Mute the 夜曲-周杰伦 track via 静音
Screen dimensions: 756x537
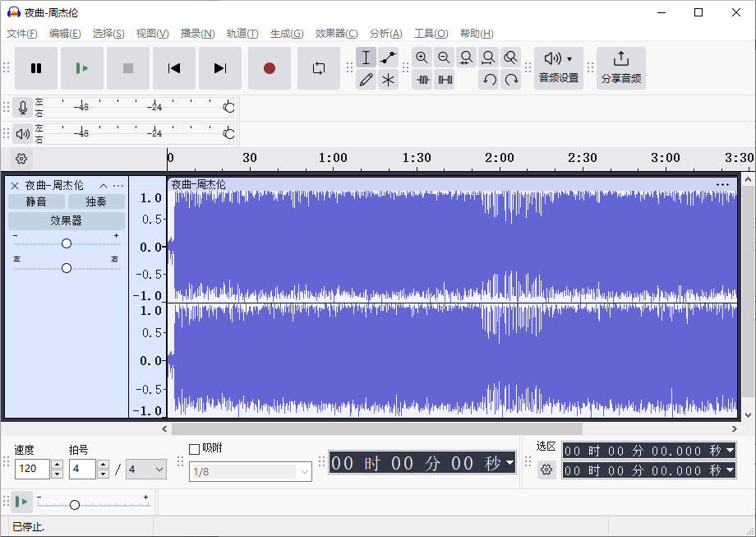pos(36,201)
